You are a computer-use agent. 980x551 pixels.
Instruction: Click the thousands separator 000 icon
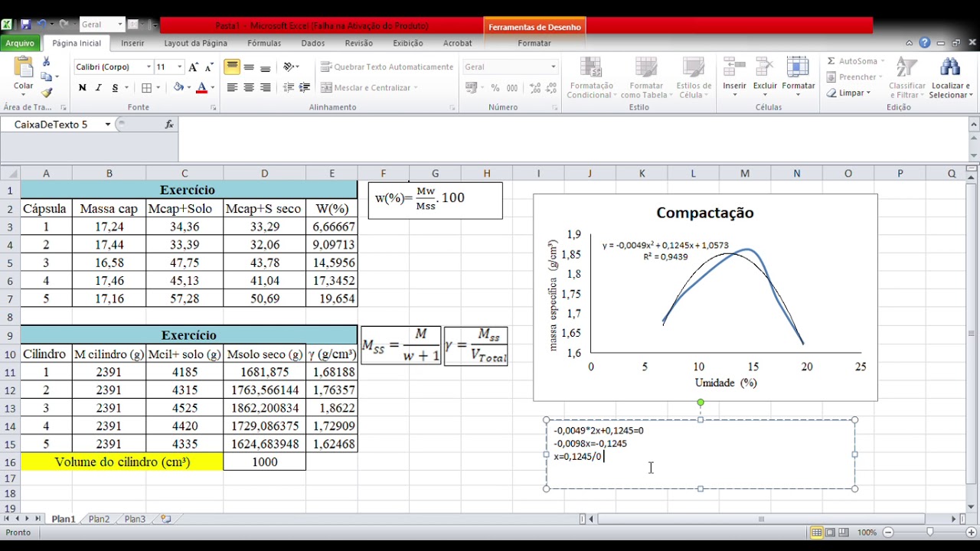coord(512,88)
